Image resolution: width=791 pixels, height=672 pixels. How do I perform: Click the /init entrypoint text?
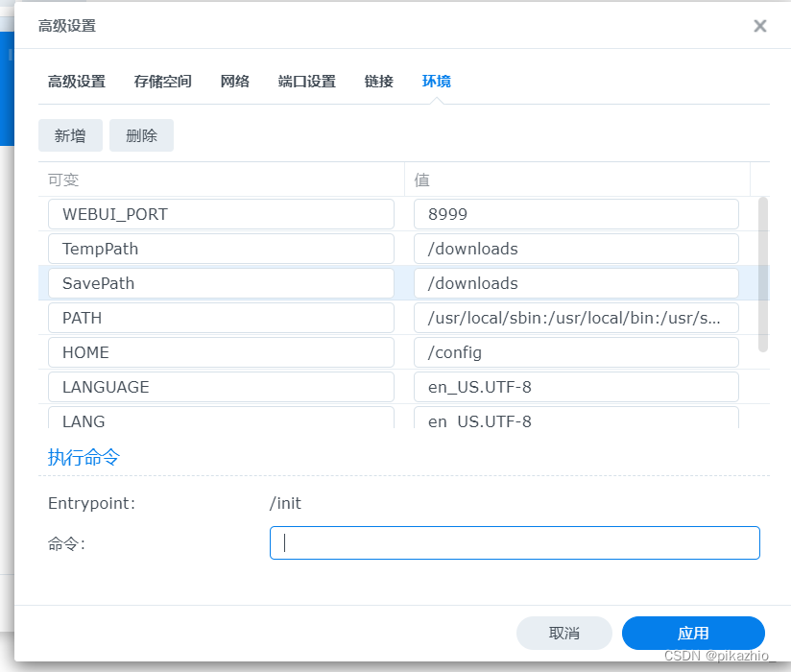285,503
